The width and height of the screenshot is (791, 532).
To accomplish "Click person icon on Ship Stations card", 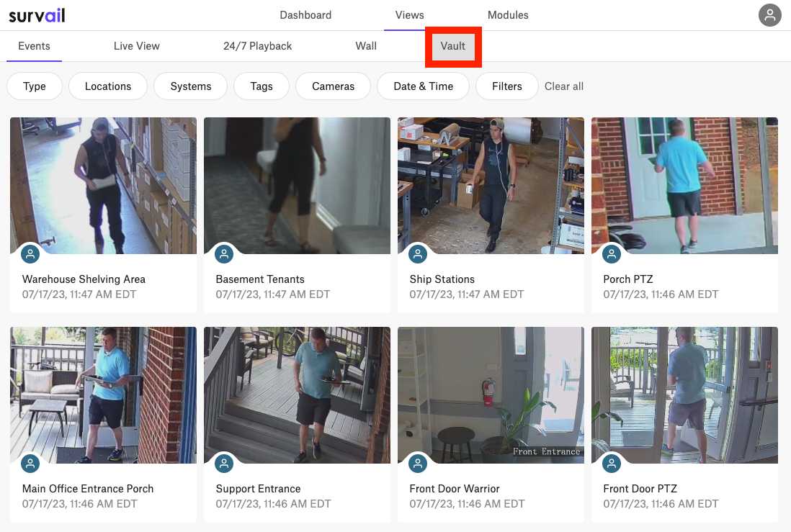I will [x=418, y=253].
